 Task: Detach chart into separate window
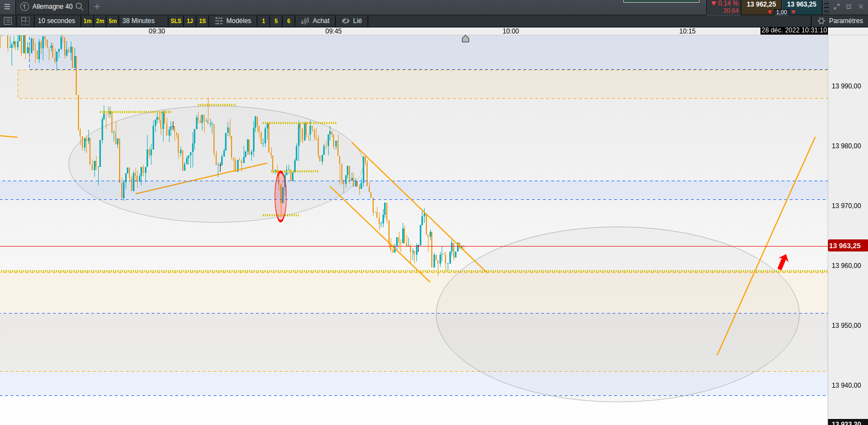tap(849, 7)
